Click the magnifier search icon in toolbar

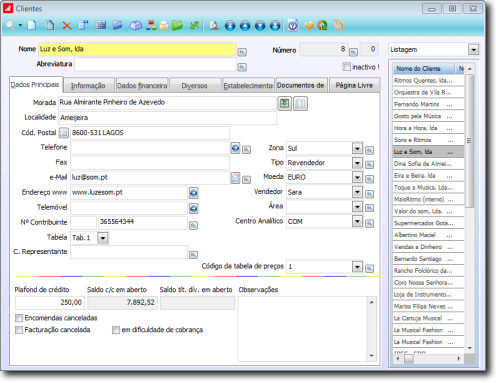pyautogui.click(x=10, y=25)
